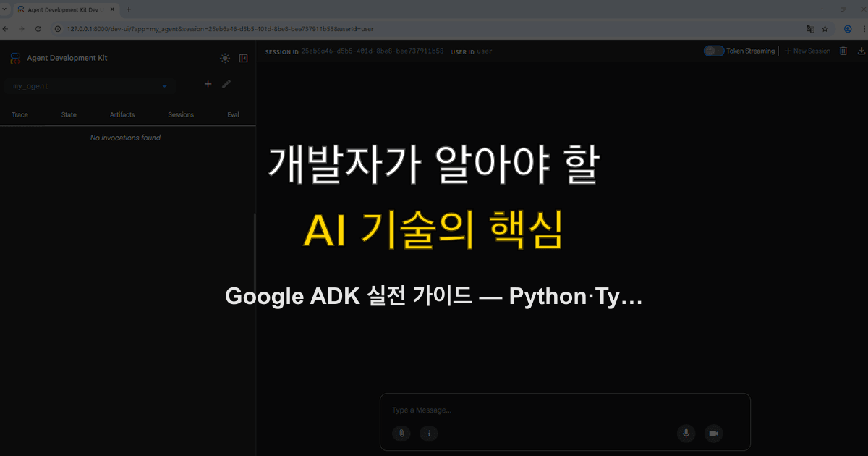This screenshot has width=868, height=456.
Task: Switch to the Sessions tab
Action: 181,114
